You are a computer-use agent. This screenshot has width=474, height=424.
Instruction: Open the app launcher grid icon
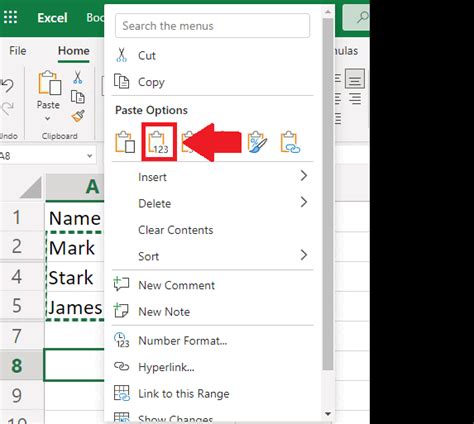pos(10,17)
